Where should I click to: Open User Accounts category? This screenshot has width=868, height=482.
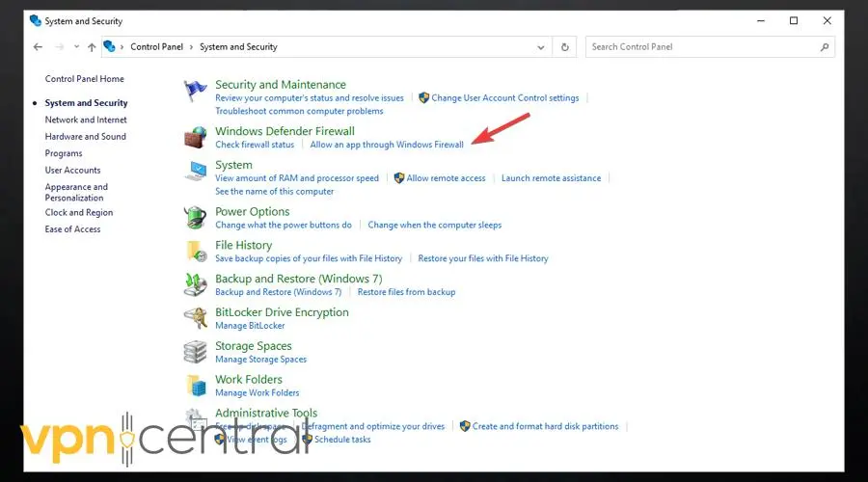[x=72, y=170]
